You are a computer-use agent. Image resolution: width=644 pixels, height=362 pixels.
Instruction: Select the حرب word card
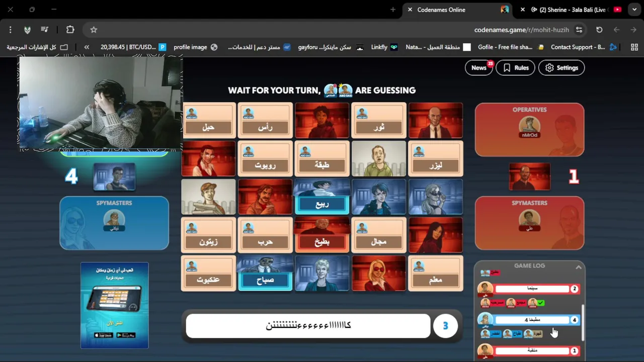(x=265, y=235)
